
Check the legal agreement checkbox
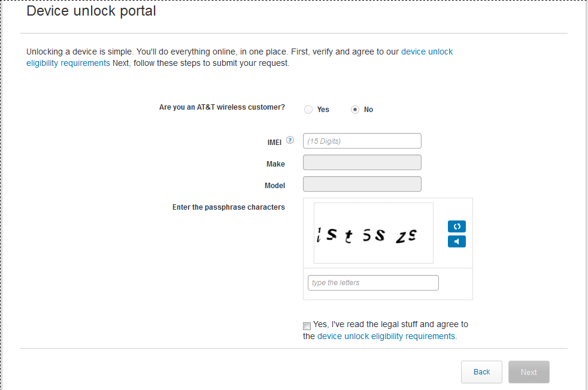307,326
